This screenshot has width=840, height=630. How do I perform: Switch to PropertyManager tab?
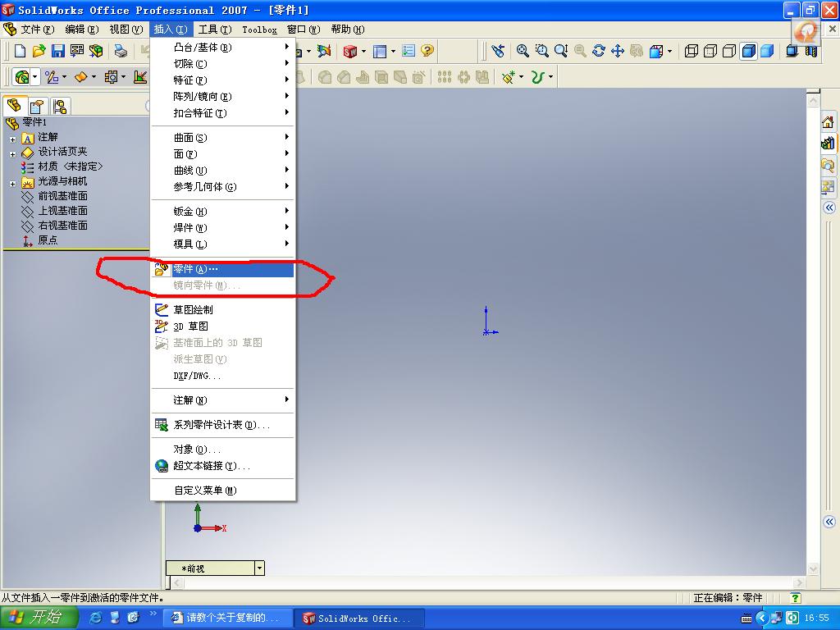pyautogui.click(x=37, y=106)
